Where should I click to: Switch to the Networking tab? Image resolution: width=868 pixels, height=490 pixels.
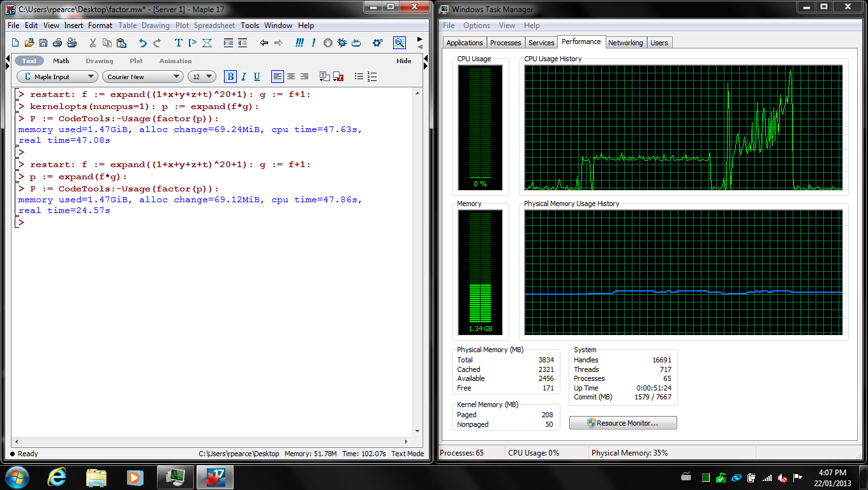coord(625,43)
